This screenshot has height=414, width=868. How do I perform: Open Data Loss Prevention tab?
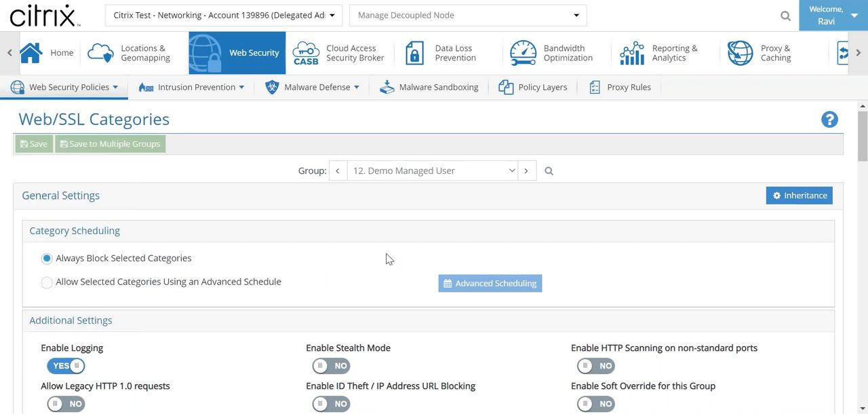(441, 53)
